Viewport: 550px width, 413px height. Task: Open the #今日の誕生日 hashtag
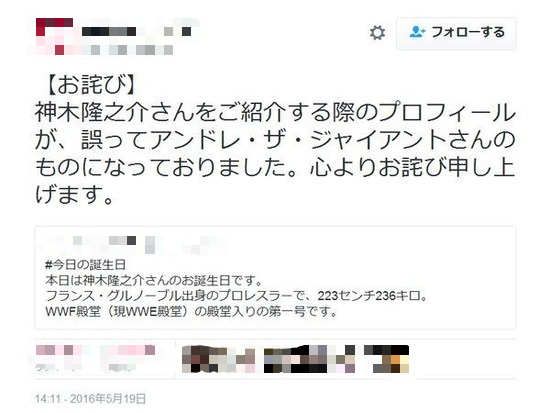[86, 265]
